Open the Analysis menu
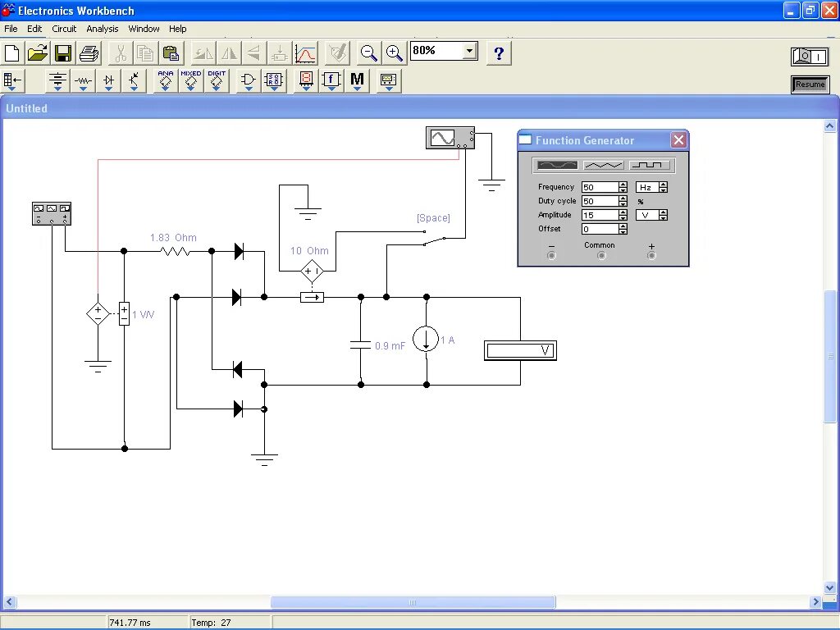Screen dimensions: 840x630 click(103, 29)
